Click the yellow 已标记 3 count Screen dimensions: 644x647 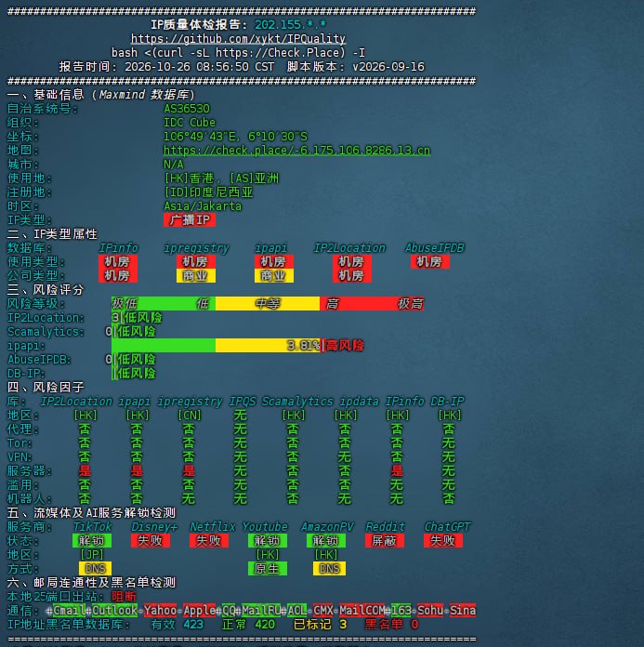click(321, 625)
